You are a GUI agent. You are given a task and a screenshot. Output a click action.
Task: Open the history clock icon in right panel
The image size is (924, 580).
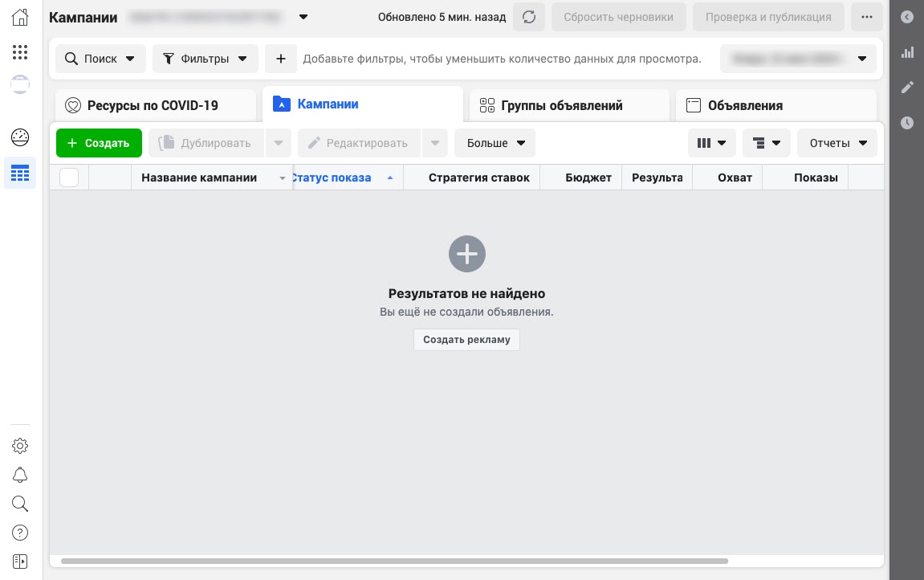coord(907,123)
